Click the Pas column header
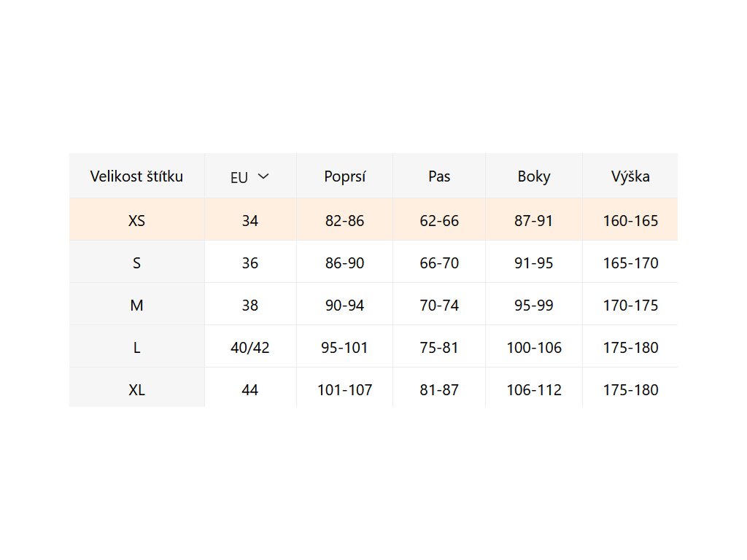Image resolution: width=747 pixels, height=560 pixels. point(439,176)
